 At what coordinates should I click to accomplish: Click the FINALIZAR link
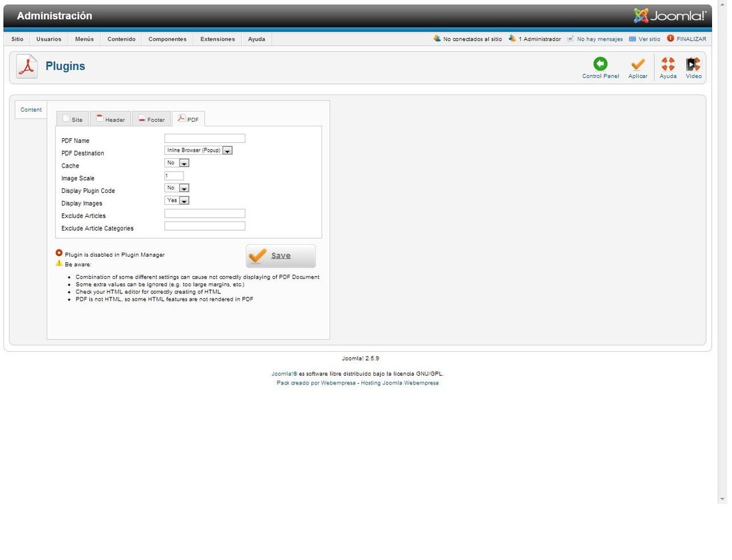pyautogui.click(x=691, y=39)
